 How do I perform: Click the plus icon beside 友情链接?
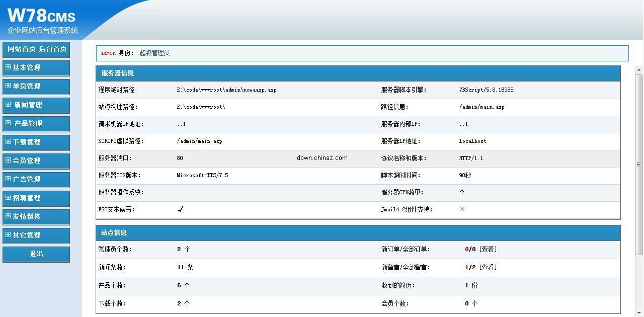[x=8, y=216]
